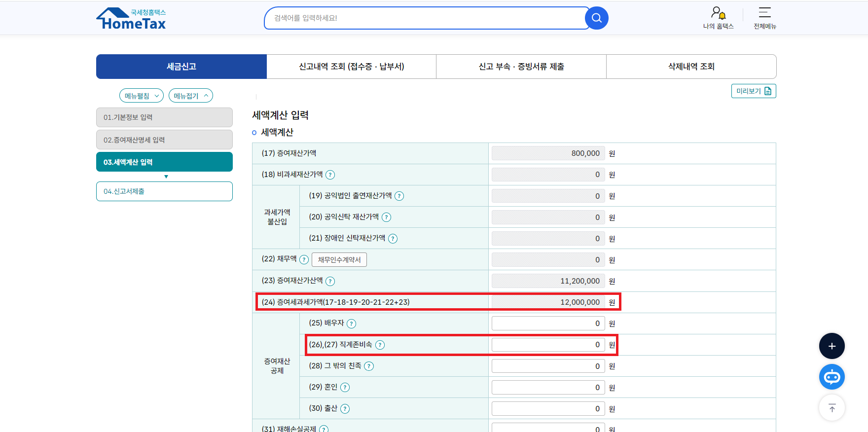This screenshot has width=868, height=432.
Task: Select step 03.세액계산 입력
Action: tap(164, 162)
